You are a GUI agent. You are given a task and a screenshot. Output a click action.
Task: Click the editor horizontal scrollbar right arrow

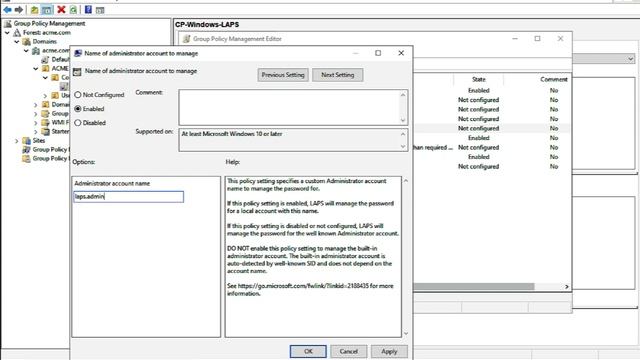pos(567,287)
